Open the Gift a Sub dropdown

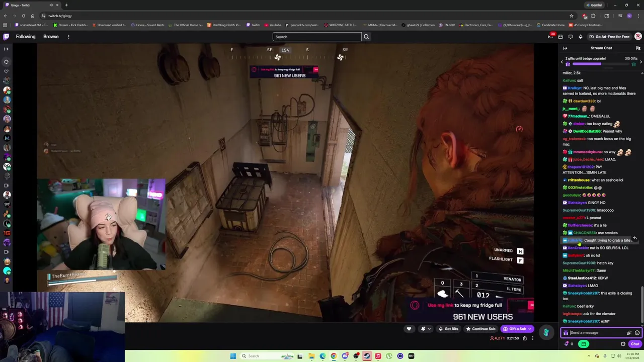tap(517, 329)
